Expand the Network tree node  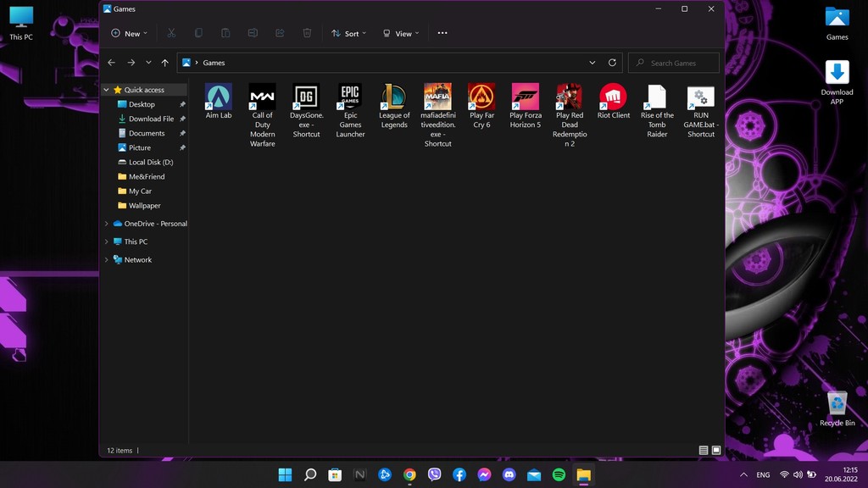click(x=106, y=259)
